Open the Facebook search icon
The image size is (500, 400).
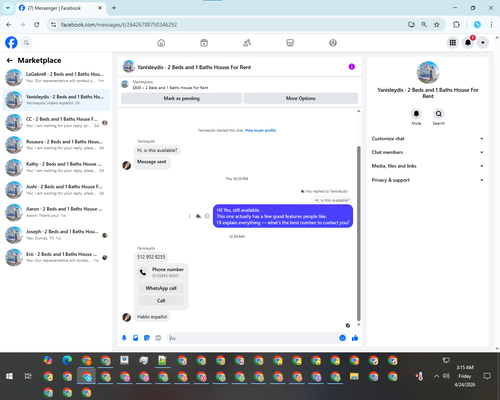(x=26, y=43)
